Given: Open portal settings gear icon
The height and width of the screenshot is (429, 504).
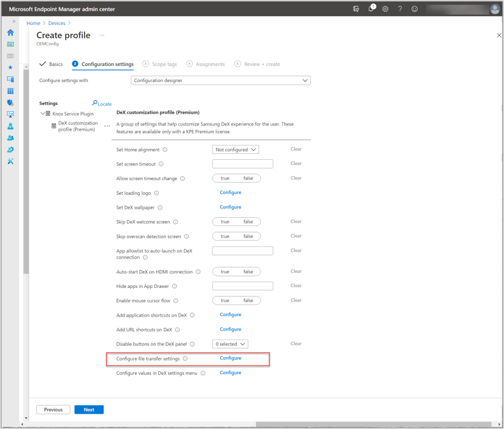Looking at the screenshot, I should coord(385,9).
